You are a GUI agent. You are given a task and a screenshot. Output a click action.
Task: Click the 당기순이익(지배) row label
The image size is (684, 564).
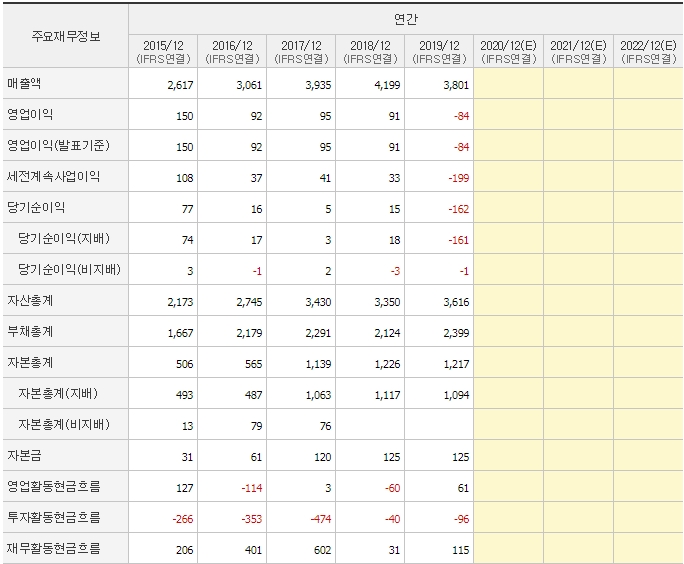pyautogui.click(x=64, y=238)
